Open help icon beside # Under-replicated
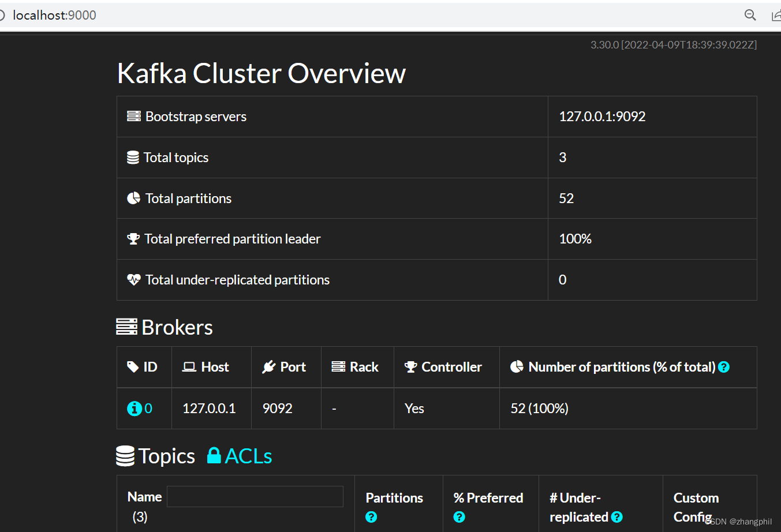This screenshot has height=532, width=781. click(x=617, y=517)
